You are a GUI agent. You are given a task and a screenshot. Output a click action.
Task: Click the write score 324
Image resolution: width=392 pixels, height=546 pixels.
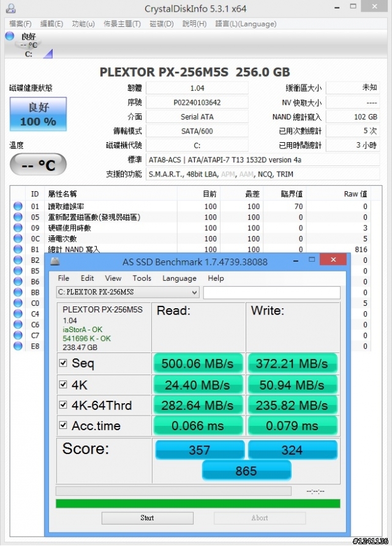pos(292,450)
